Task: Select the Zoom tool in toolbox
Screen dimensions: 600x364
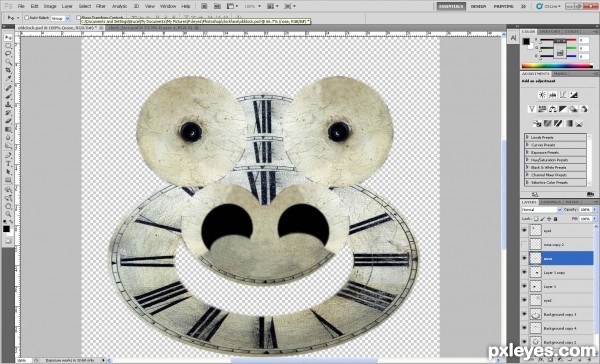Action: (x=8, y=215)
